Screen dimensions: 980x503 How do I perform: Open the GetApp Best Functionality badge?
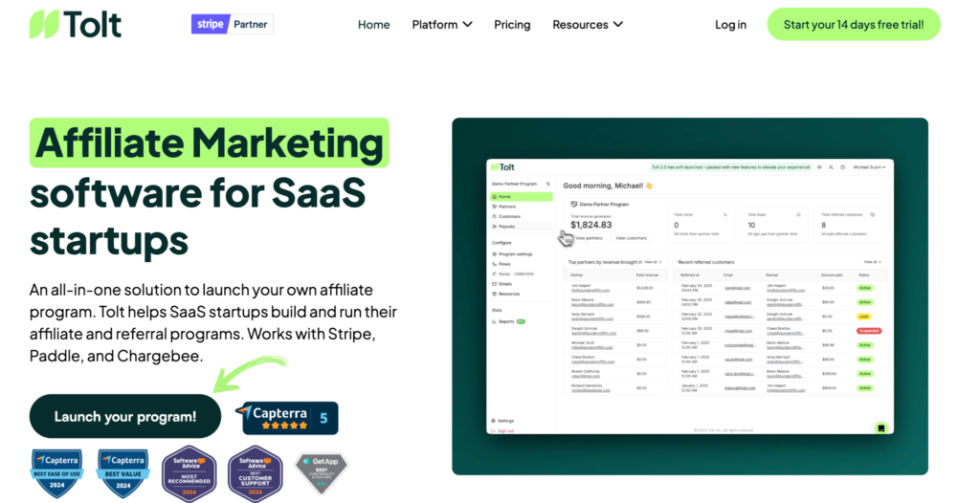[321, 473]
